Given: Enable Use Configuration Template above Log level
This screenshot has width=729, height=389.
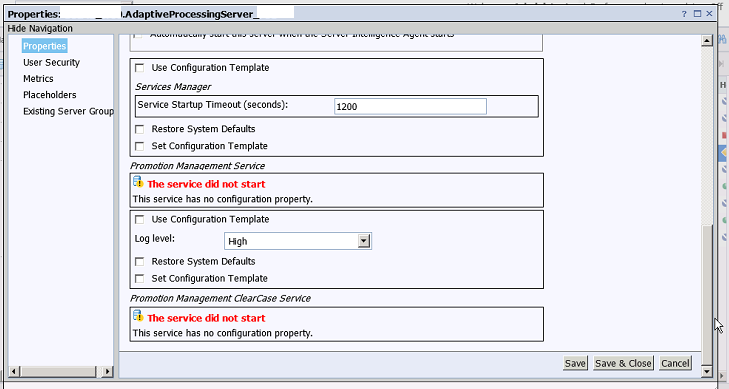Looking at the screenshot, I should 139,219.
